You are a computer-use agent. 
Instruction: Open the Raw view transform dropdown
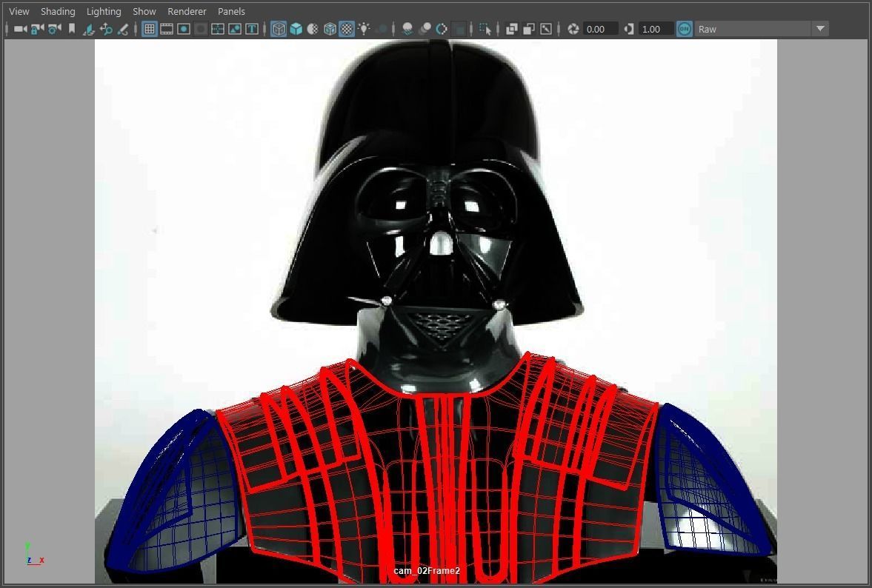762,29
